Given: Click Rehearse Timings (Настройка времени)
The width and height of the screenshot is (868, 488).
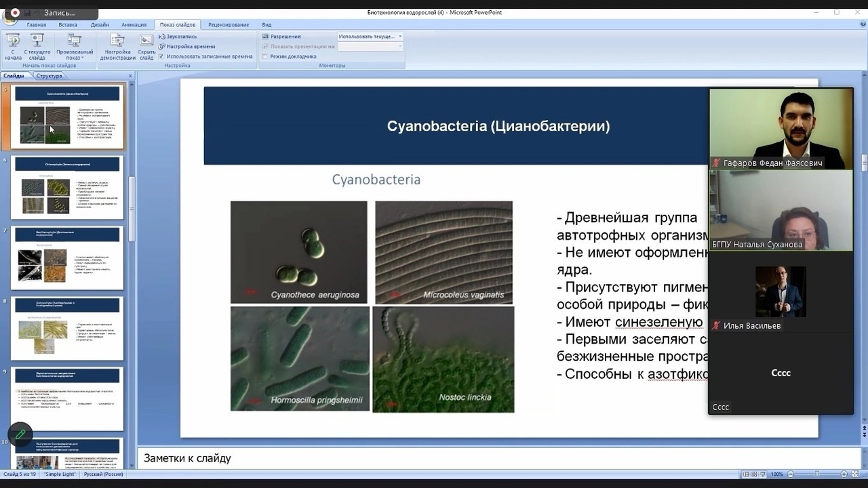Looking at the screenshot, I should 186,46.
